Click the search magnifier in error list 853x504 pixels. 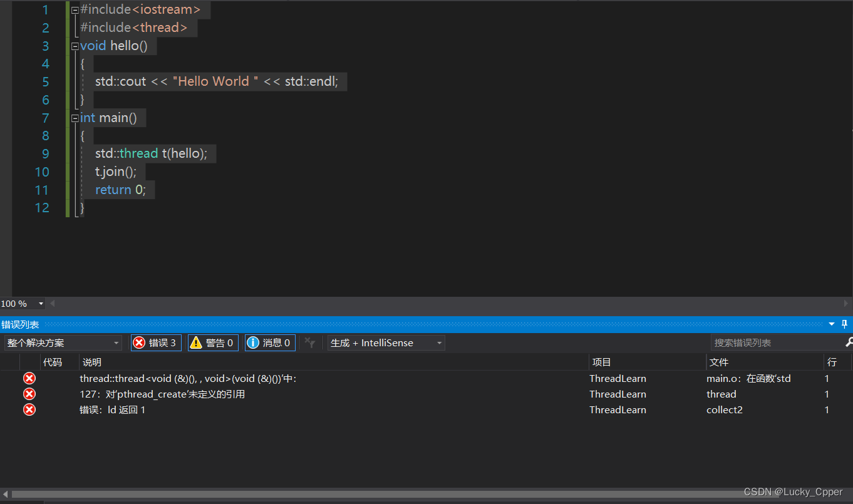click(849, 342)
